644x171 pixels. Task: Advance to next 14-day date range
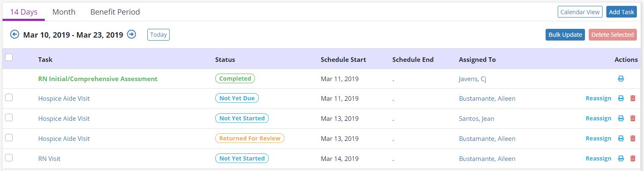pos(131,34)
